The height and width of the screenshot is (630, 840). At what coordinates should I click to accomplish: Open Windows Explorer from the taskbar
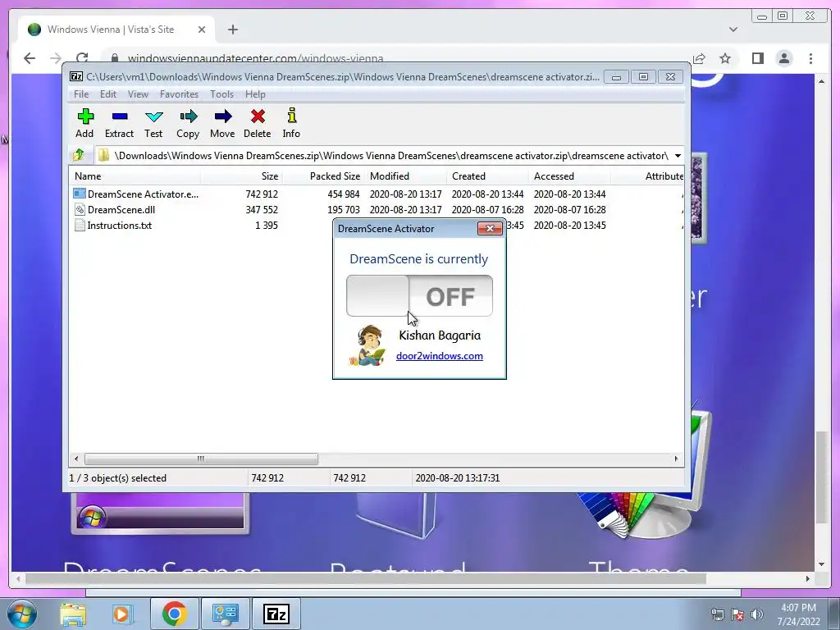pyautogui.click(x=73, y=614)
